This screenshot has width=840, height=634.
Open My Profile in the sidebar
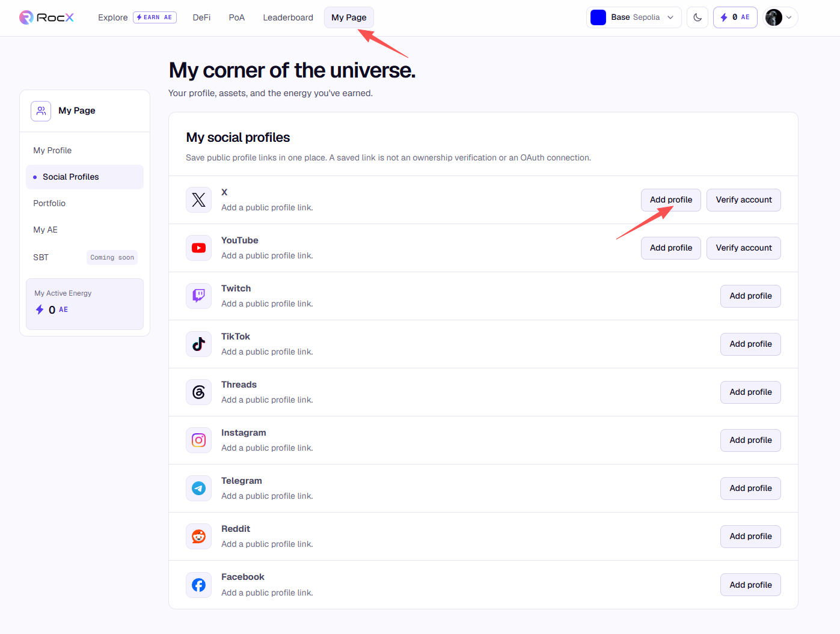click(85, 150)
